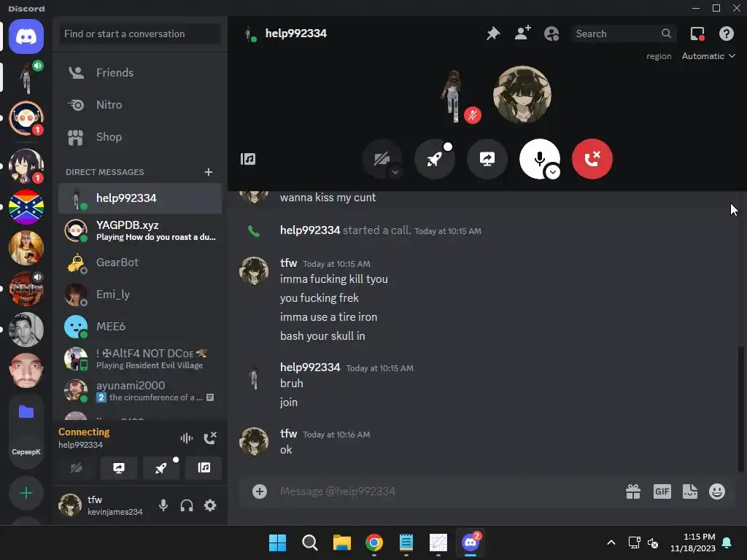Screen dimensions: 747x560
Task: Open the help question mark icon
Action: coord(727,34)
